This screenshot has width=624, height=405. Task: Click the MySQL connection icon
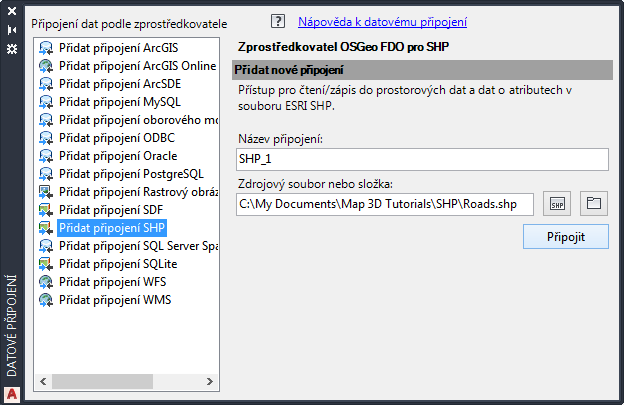[x=46, y=102]
